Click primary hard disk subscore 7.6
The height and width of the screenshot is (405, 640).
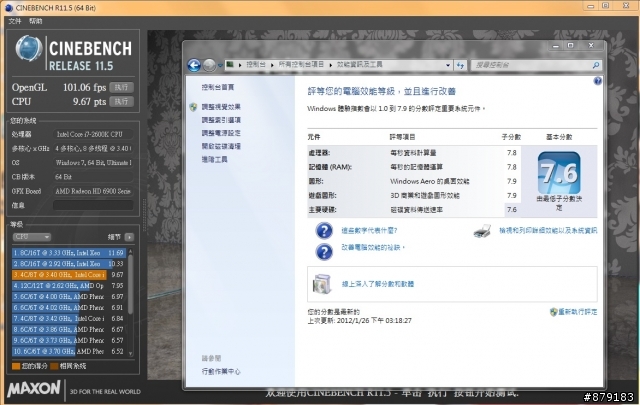coord(512,210)
